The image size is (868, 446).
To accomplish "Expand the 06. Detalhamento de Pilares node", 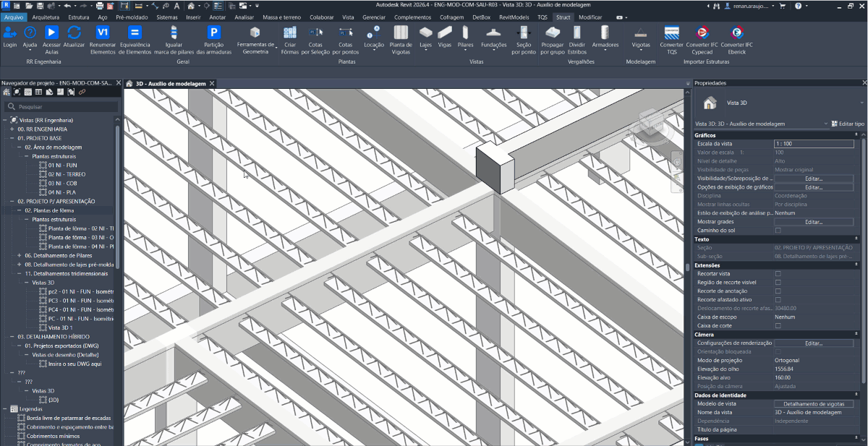I will point(20,255).
